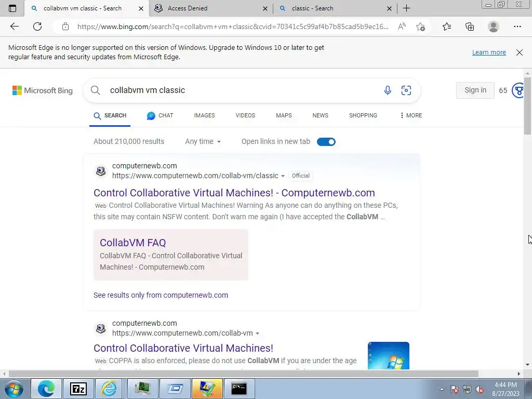Toggle Open links in new tab switch
Viewport: 532px width, 399px height.
point(326,142)
